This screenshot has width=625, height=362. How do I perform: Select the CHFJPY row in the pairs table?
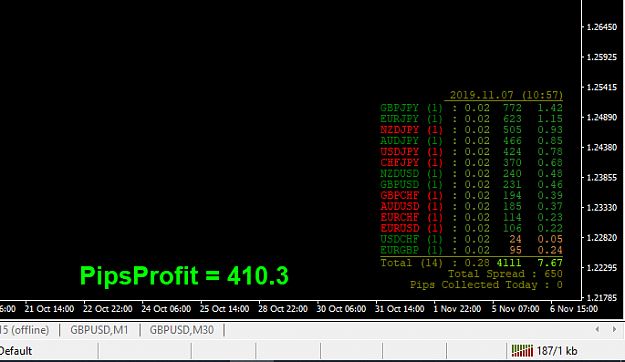click(x=471, y=163)
